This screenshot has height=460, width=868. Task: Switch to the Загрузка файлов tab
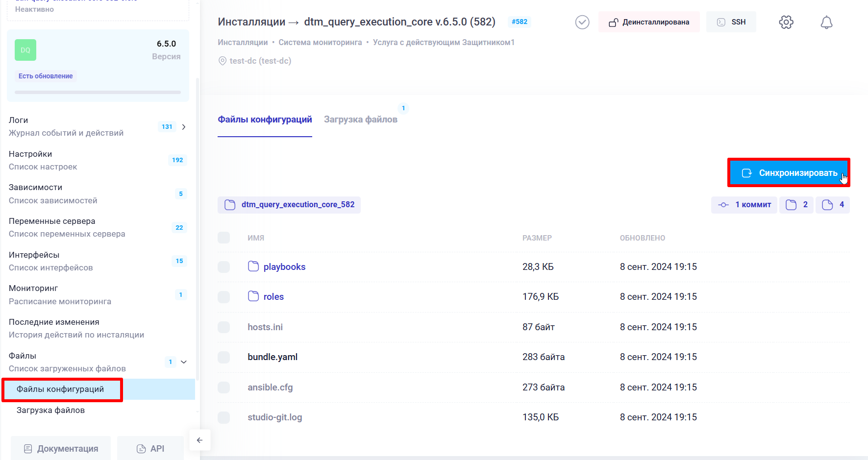pos(360,120)
